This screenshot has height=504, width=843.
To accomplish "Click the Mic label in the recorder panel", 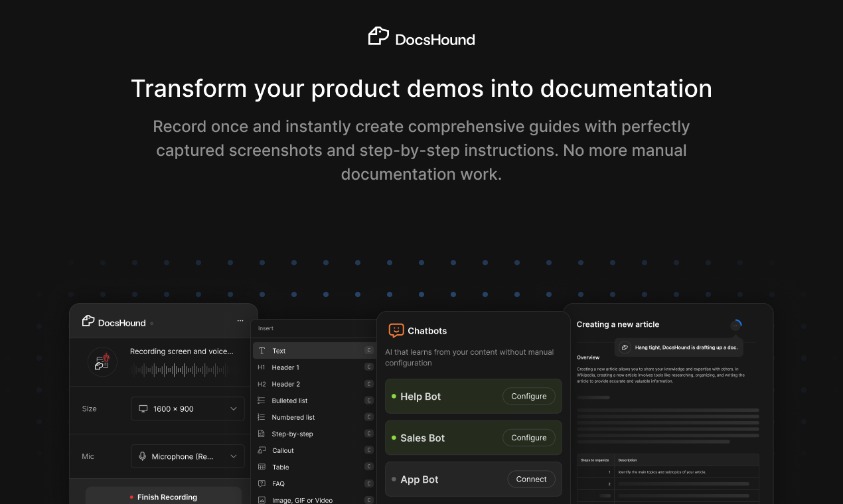I will coord(88,456).
